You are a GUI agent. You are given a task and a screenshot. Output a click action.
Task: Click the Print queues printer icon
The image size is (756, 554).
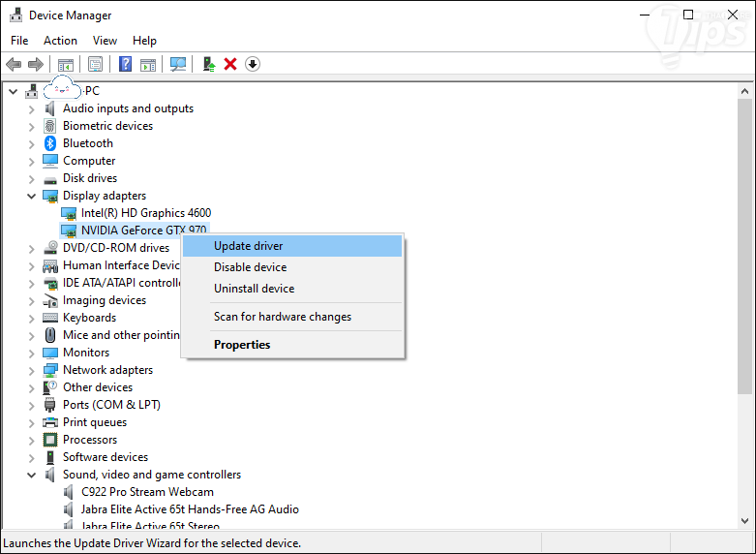coord(50,422)
